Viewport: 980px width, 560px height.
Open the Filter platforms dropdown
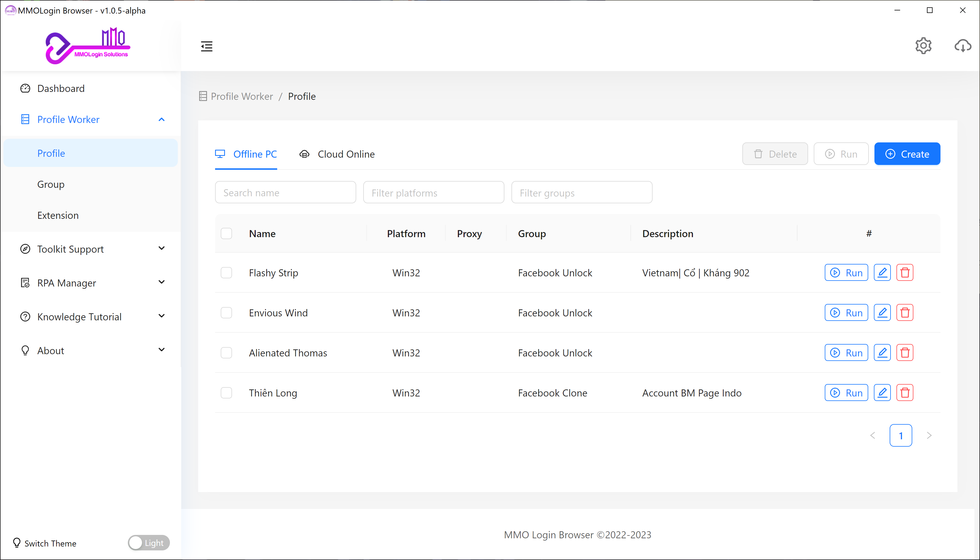tap(434, 192)
